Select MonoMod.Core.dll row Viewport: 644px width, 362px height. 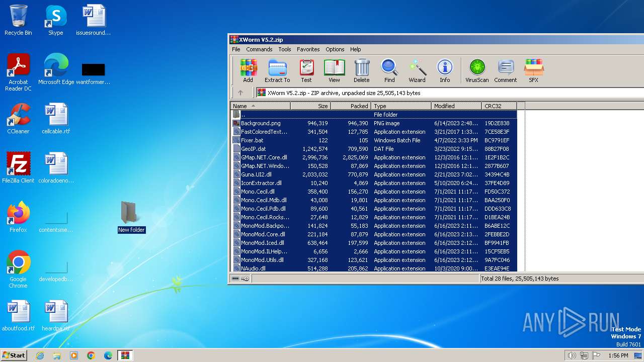pyautogui.click(x=374, y=234)
